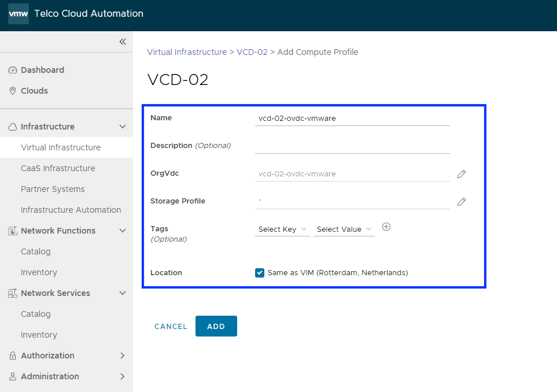Collapse the Infrastructure section
This screenshot has width=557, height=392.
[x=122, y=127]
